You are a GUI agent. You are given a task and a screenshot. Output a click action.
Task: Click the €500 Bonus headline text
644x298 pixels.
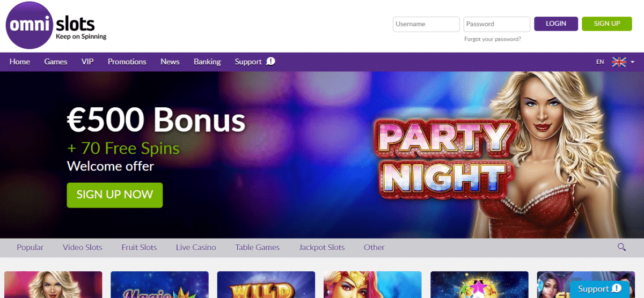pyautogui.click(x=156, y=120)
